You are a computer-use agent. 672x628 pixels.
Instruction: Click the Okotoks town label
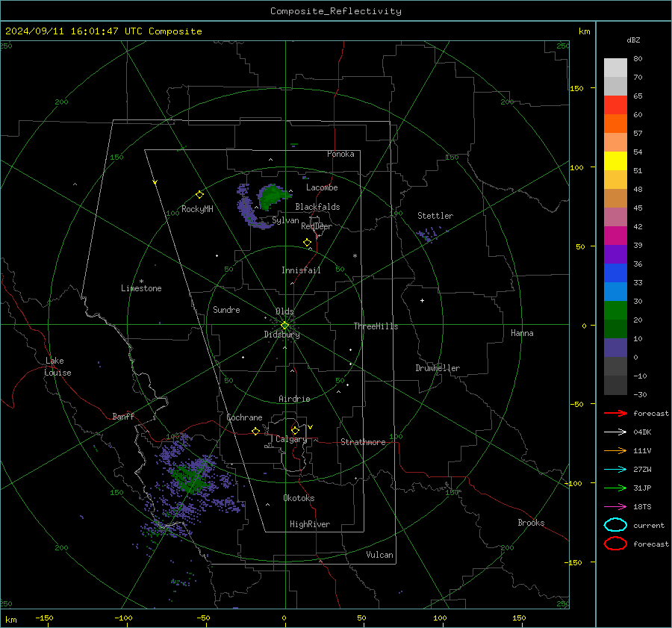click(x=299, y=498)
